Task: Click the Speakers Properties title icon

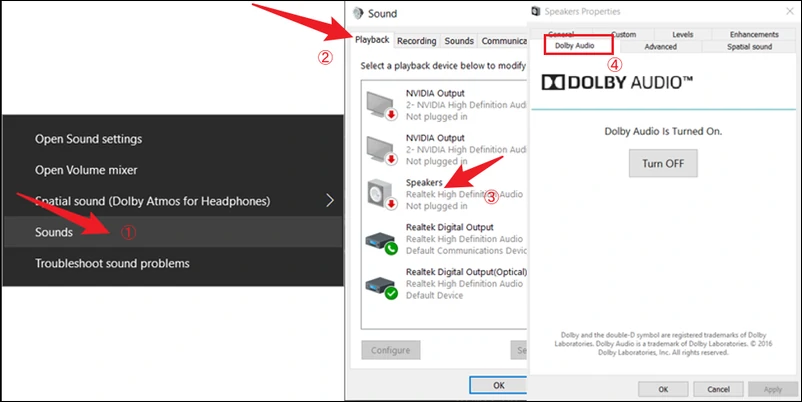Action: click(536, 11)
